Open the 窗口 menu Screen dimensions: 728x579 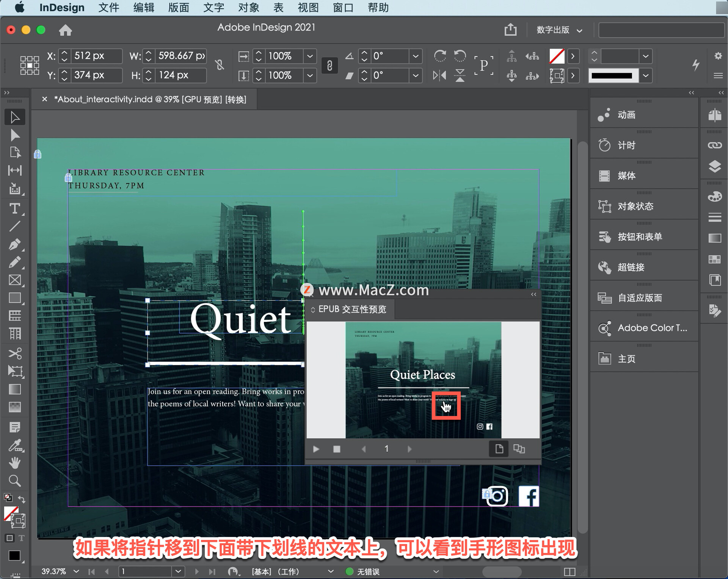pyautogui.click(x=342, y=7)
